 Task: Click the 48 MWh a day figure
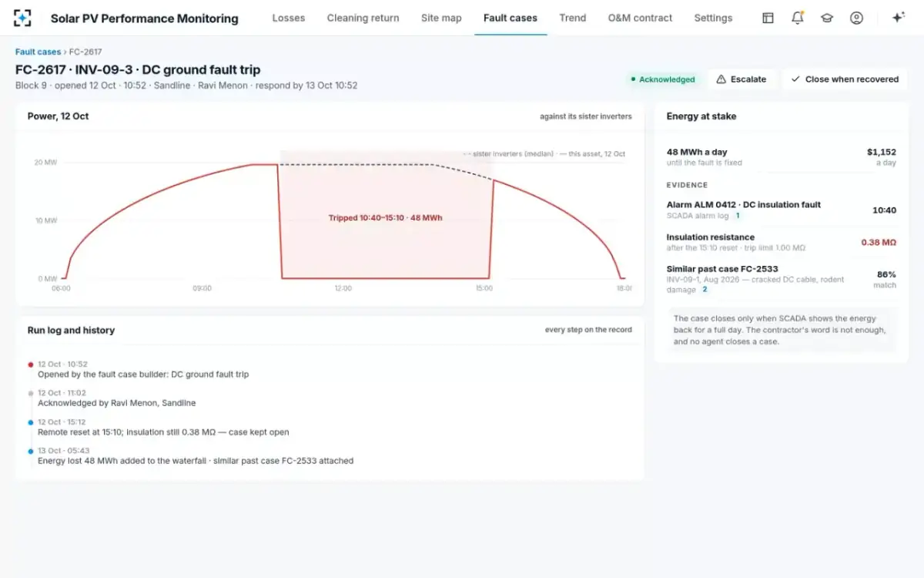coord(697,153)
